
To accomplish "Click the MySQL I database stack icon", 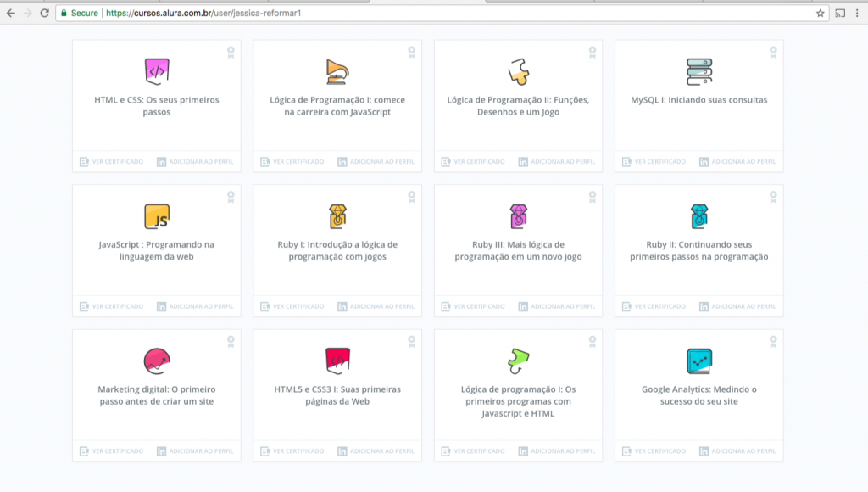I will (x=698, y=71).
